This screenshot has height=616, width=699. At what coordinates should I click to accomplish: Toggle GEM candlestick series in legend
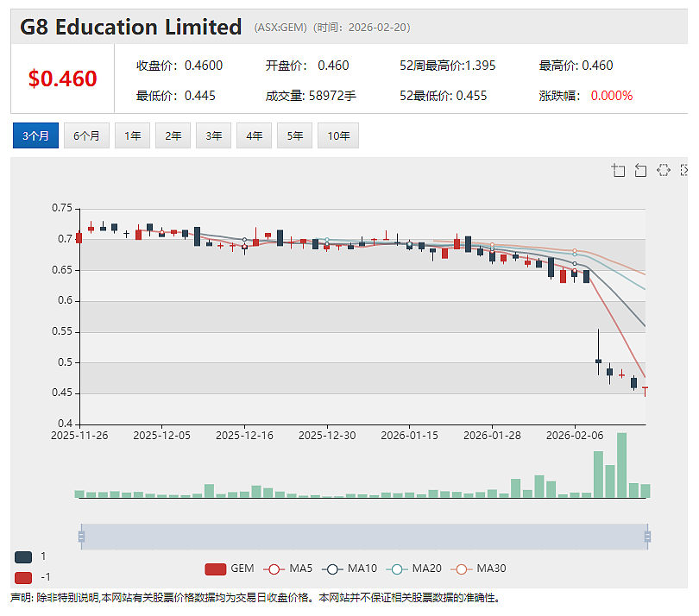(230, 569)
